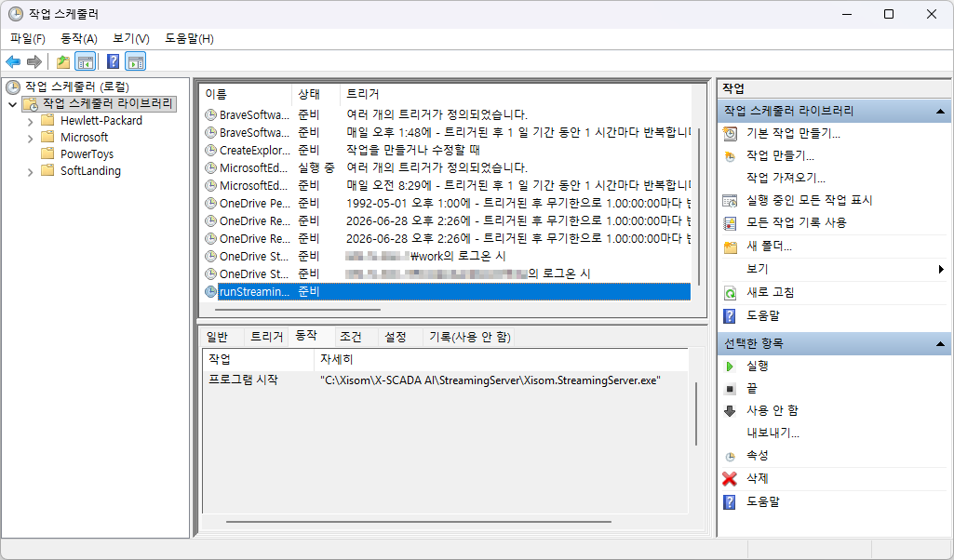Click the Xisom.StreamingServer.exe path text
The width and height of the screenshot is (954, 560).
[x=490, y=380]
